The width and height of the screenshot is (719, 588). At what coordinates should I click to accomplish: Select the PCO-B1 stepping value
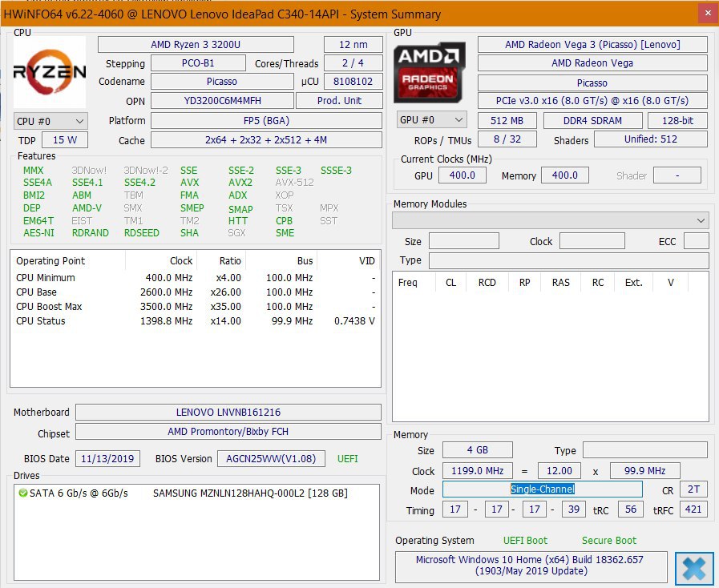198,62
